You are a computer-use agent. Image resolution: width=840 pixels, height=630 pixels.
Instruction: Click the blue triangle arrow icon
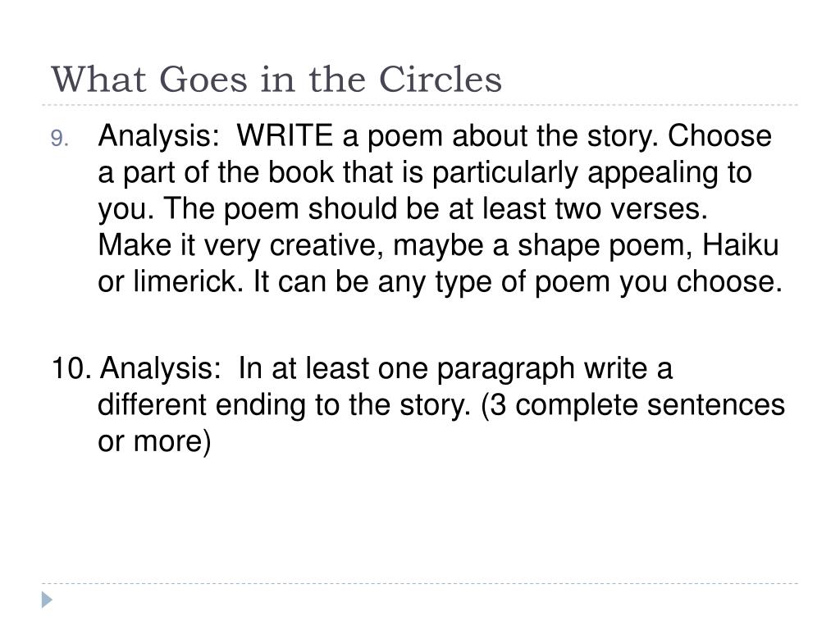[47, 600]
